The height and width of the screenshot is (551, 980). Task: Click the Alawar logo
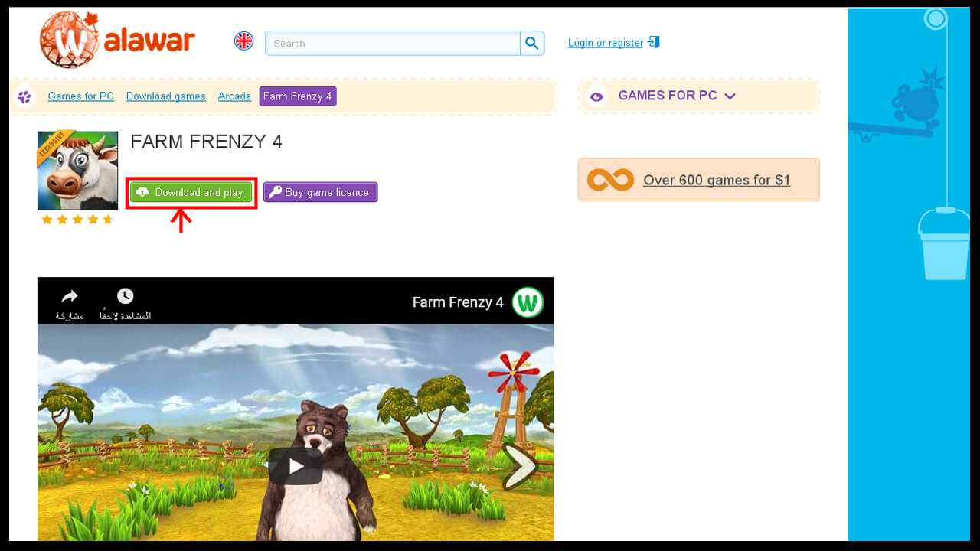point(117,40)
